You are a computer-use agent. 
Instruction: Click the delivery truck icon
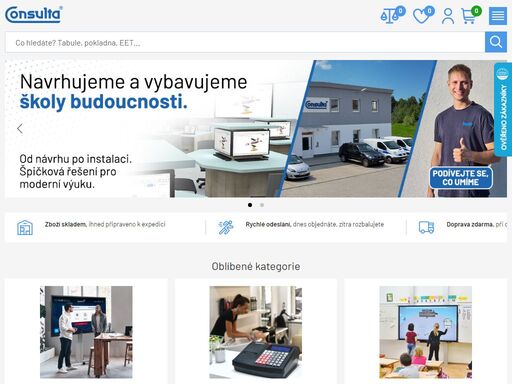426,227
